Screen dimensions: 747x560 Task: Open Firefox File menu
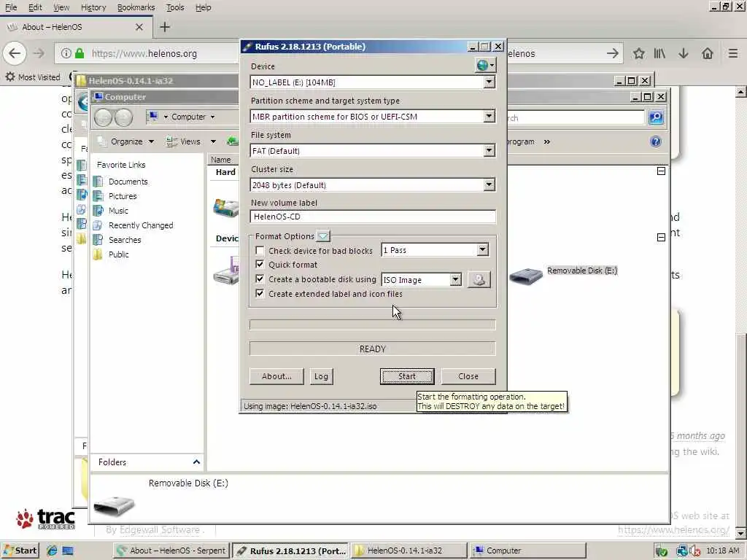(x=11, y=7)
